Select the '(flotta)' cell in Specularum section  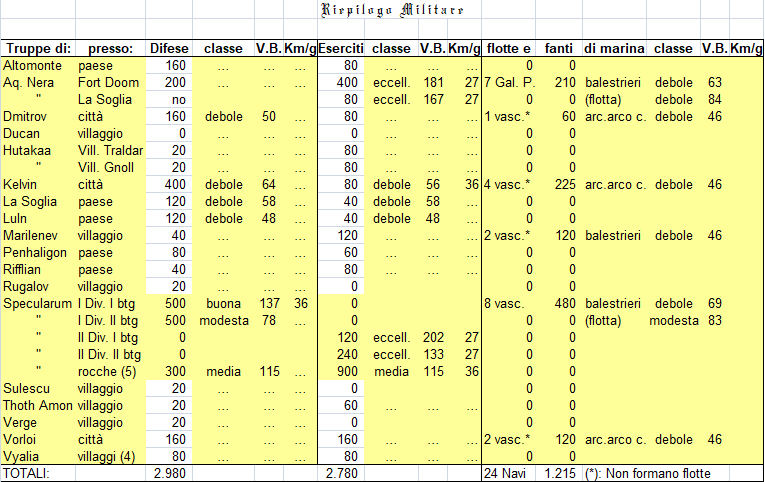pyautogui.click(x=603, y=321)
